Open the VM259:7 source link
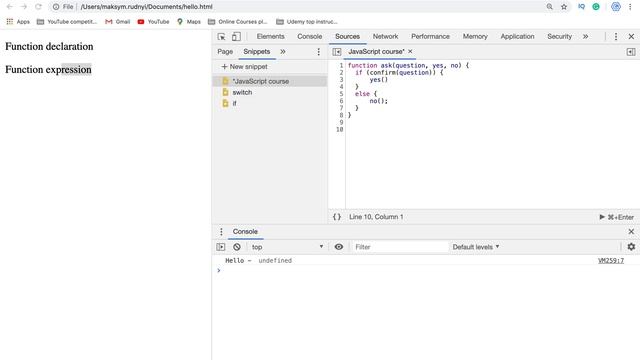 point(611,260)
